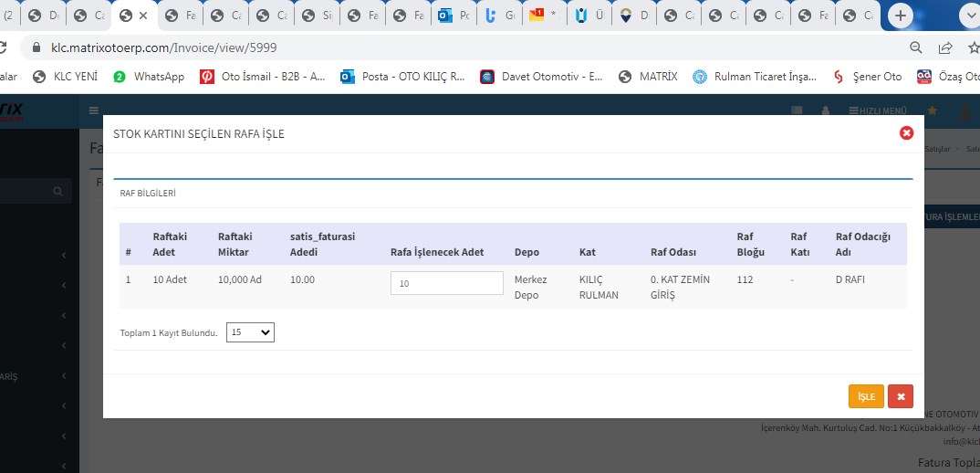This screenshot has width=980, height=473.
Task: Click the share page icon in address bar
Action: 946,47
